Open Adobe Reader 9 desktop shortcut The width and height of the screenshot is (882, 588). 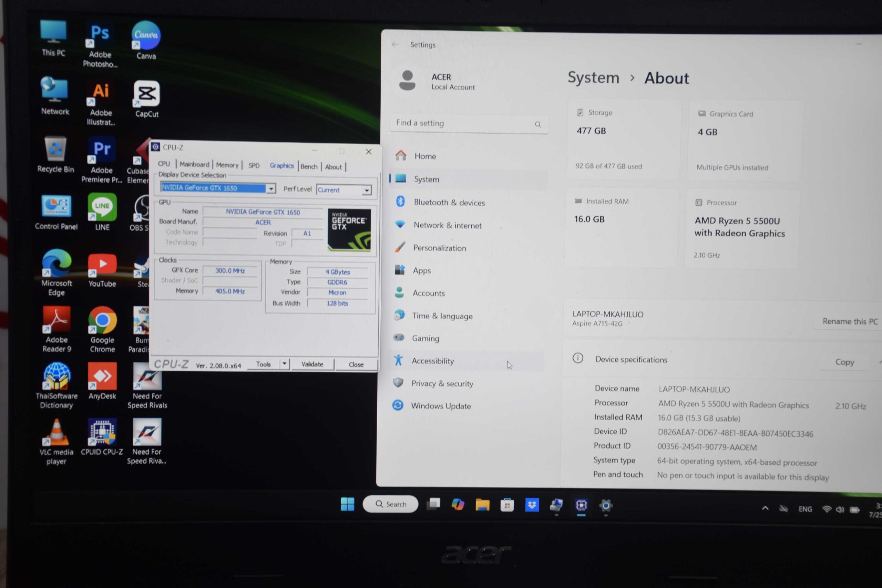point(56,329)
